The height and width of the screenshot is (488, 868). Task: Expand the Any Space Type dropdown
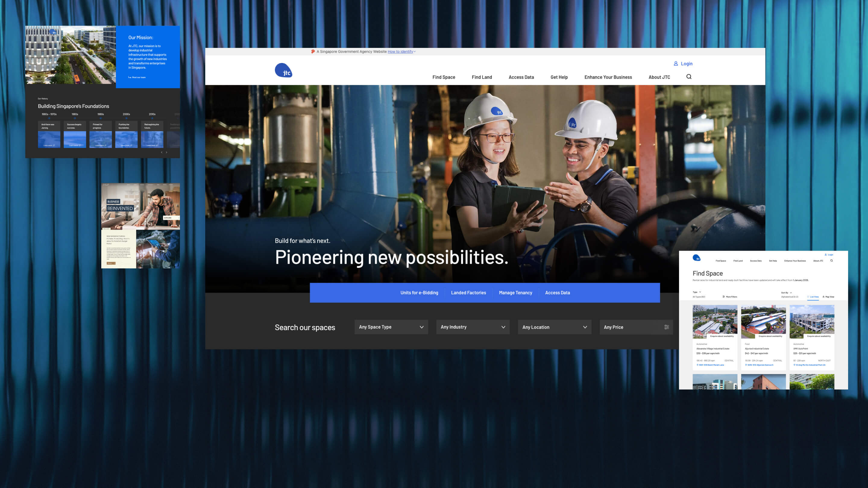(x=391, y=327)
